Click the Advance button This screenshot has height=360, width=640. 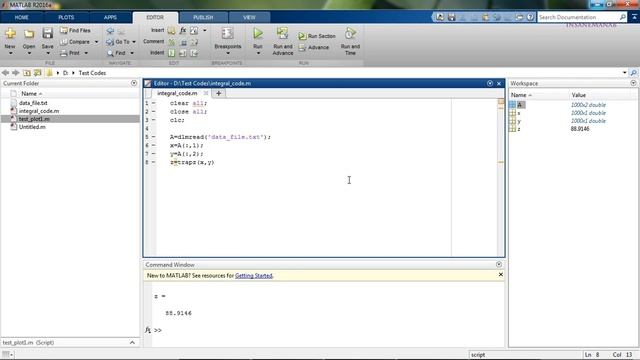[x=314, y=47]
